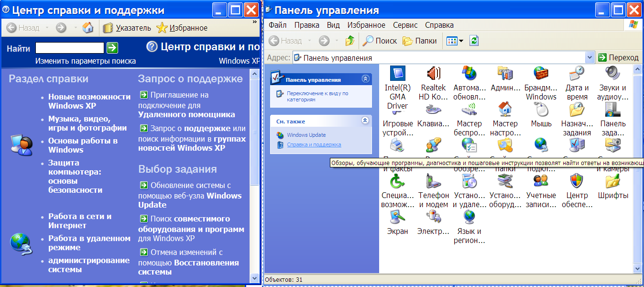Open Scheduled Tasks (Назначенные задания) icon
This screenshot has height=287, width=644.
[577, 110]
